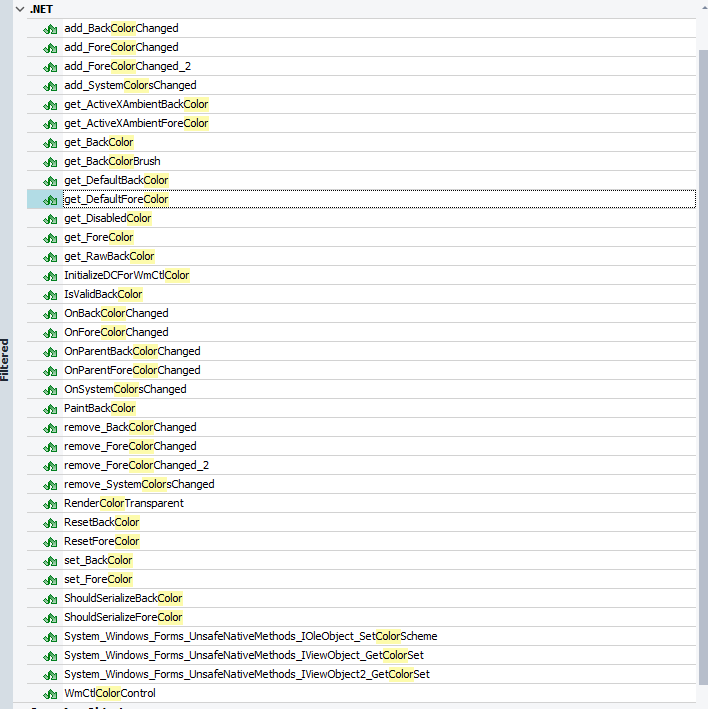Select the remove_ForeColorChanged_2 entry
This screenshot has width=708, height=709.
tap(361, 465)
